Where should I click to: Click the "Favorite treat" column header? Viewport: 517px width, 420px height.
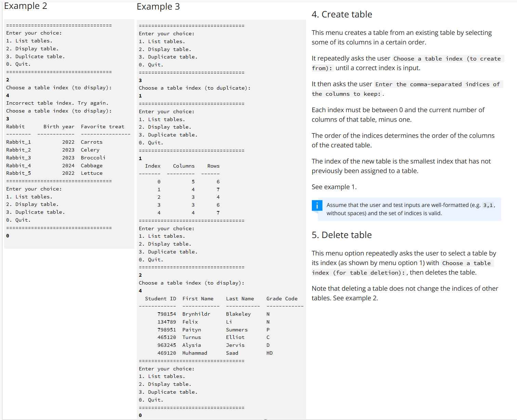(103, 127)
